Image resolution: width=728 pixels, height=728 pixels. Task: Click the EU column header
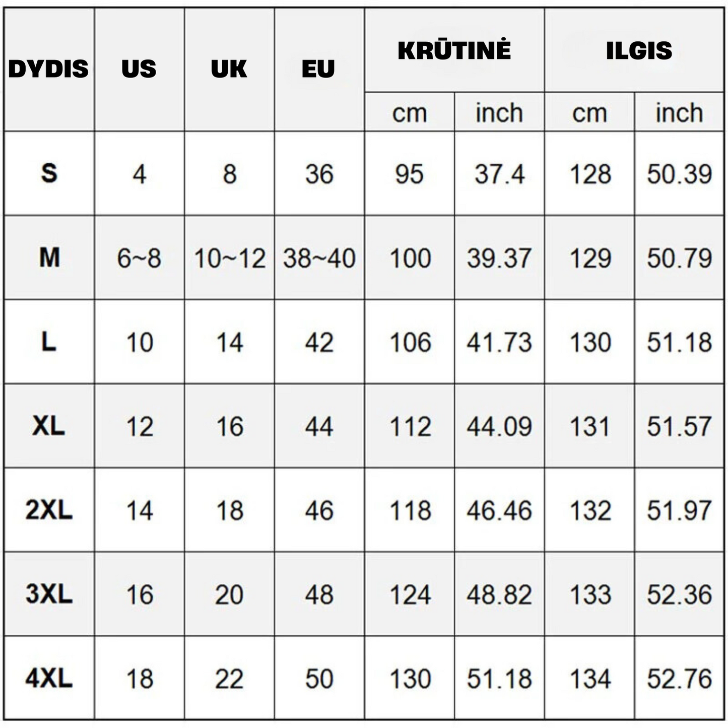(318, 69)
